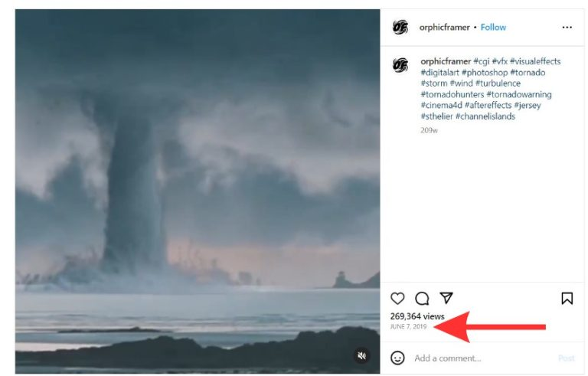Like the post with heart icon
588x376 pixels.
pyautogui.click(x=397, y=299)
